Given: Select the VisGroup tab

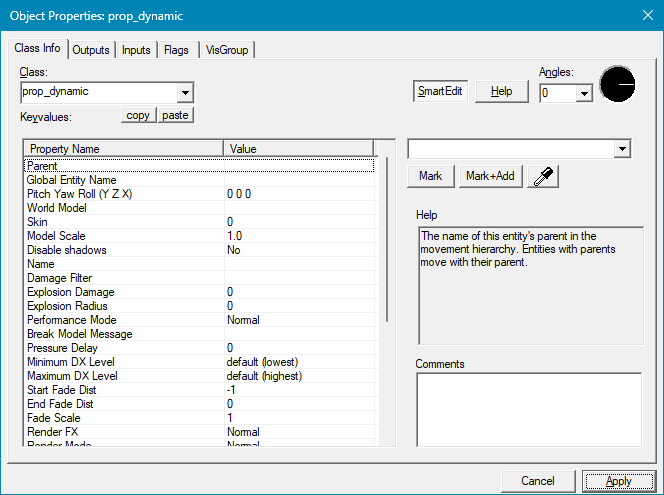Looking at the screenshot, I should tap(227, 50).
